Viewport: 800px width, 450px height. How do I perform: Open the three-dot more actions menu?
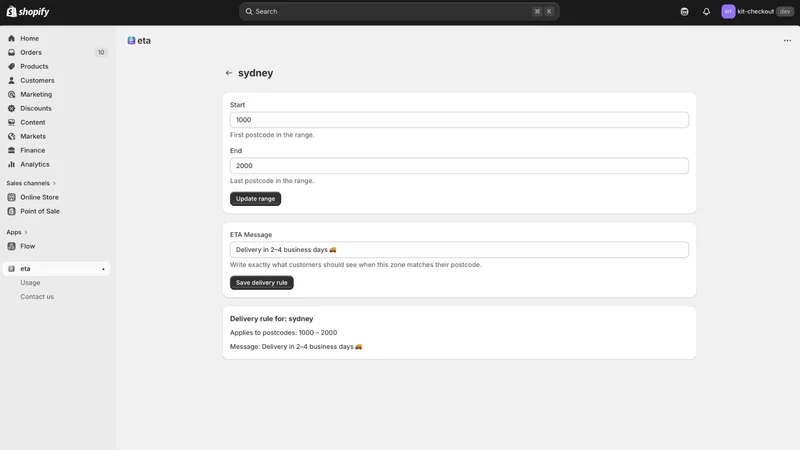click(x=787, y=40)
